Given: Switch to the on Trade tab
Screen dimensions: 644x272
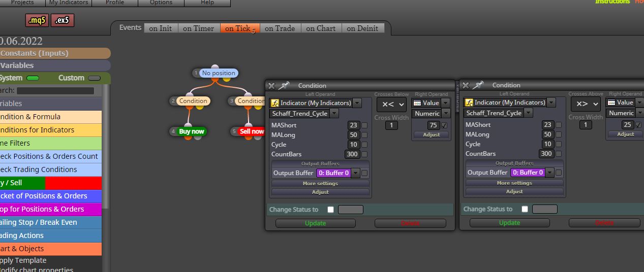Looking at the screenshot, I should click(x=280, y=28).
